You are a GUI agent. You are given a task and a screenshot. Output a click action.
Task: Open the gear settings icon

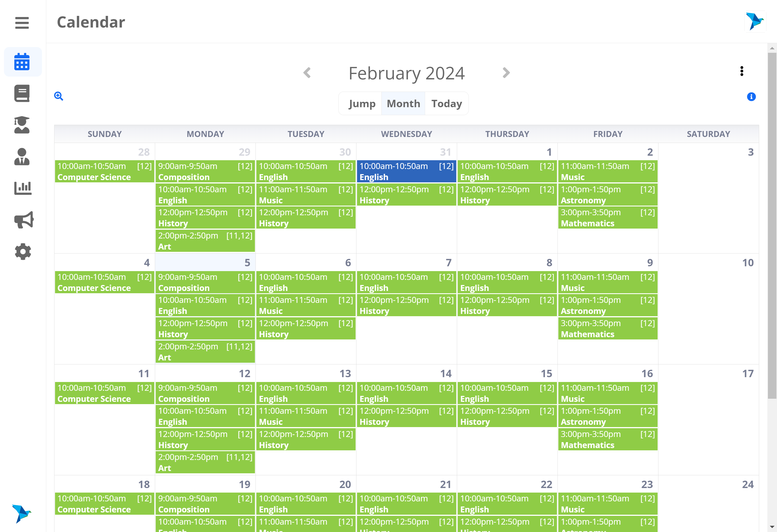[x=23, y=252]
